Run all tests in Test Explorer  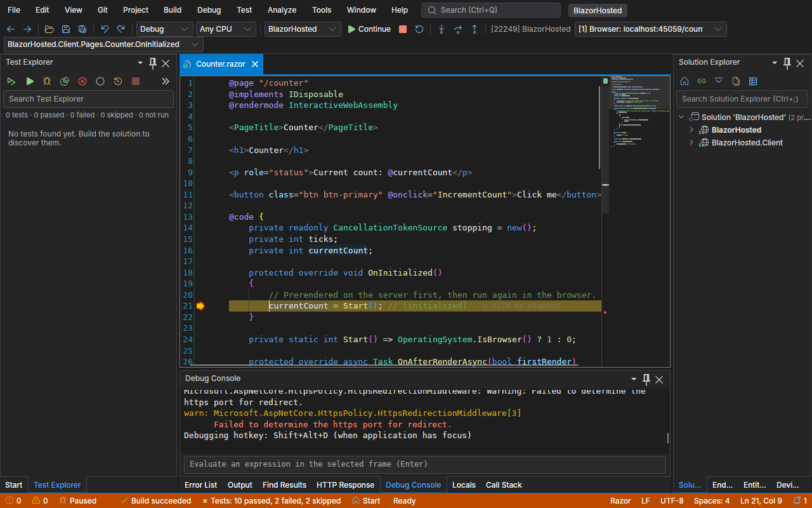coord(11,81)
